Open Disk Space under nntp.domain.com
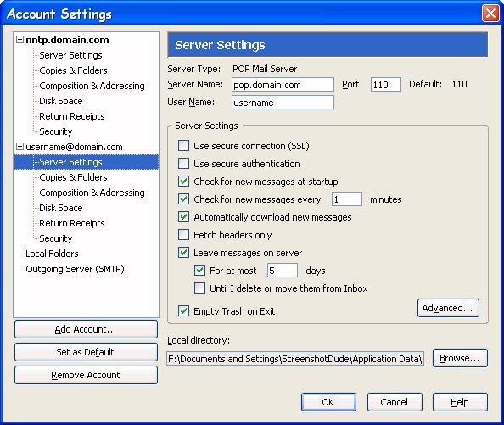Image resolution: width=504 pixels, height=425 pixels. (61, 101)
